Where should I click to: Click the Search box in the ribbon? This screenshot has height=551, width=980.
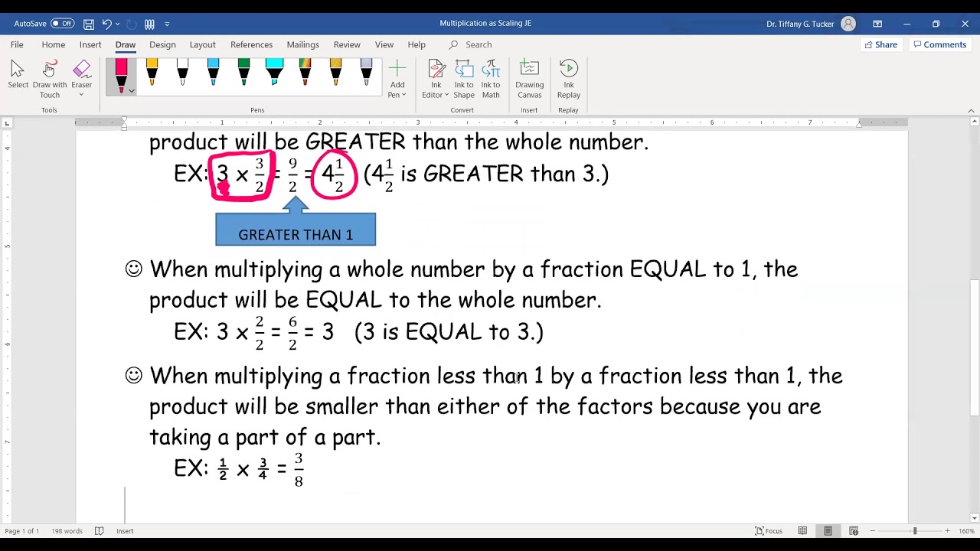point(479,44)
